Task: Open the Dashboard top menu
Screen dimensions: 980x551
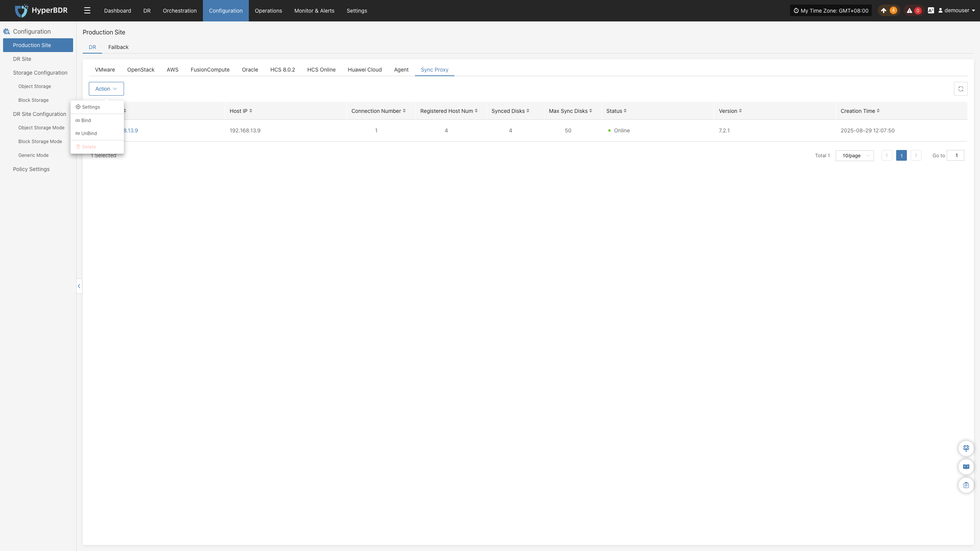Action: pos(118,11)
